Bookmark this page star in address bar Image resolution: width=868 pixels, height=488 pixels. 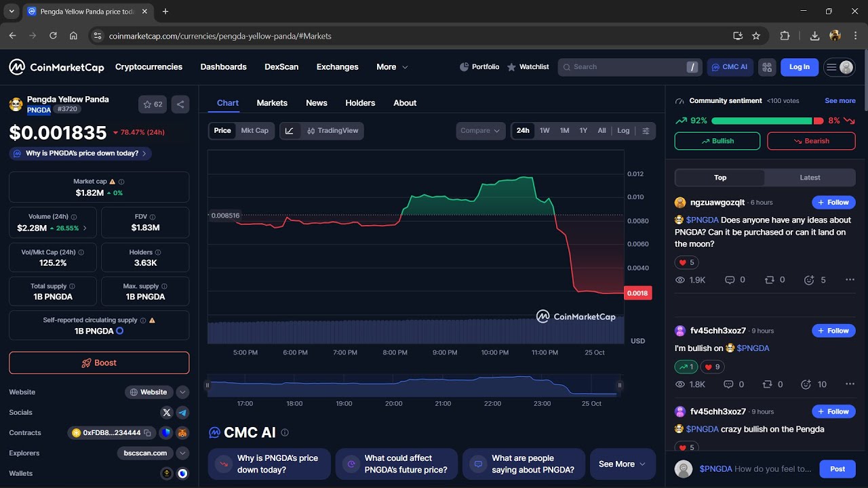(x=756, y=36)
